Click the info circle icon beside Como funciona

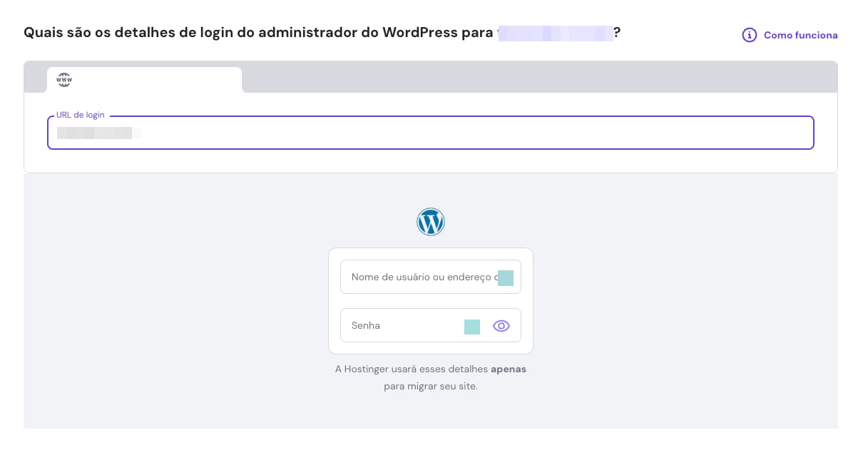coord(749,35)
